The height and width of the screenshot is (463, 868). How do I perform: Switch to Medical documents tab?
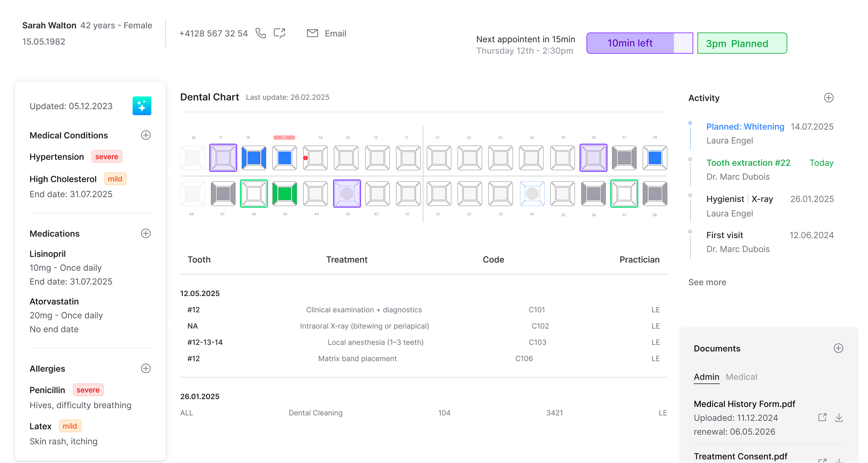pos(741,377)
